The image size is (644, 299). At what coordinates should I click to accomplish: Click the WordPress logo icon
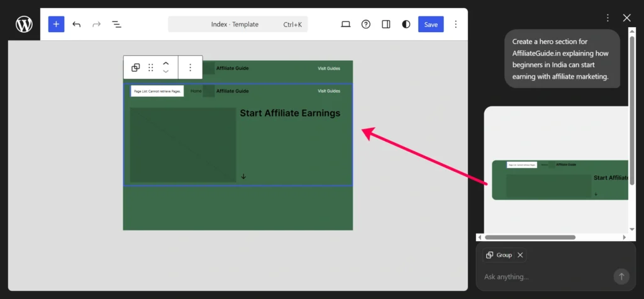coord(24,25)
